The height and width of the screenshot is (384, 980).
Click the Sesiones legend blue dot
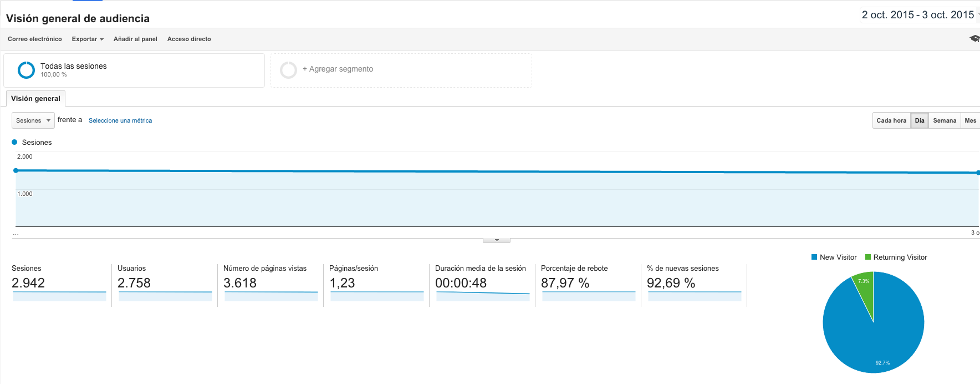pyautogui.click(x=14, y=142)
